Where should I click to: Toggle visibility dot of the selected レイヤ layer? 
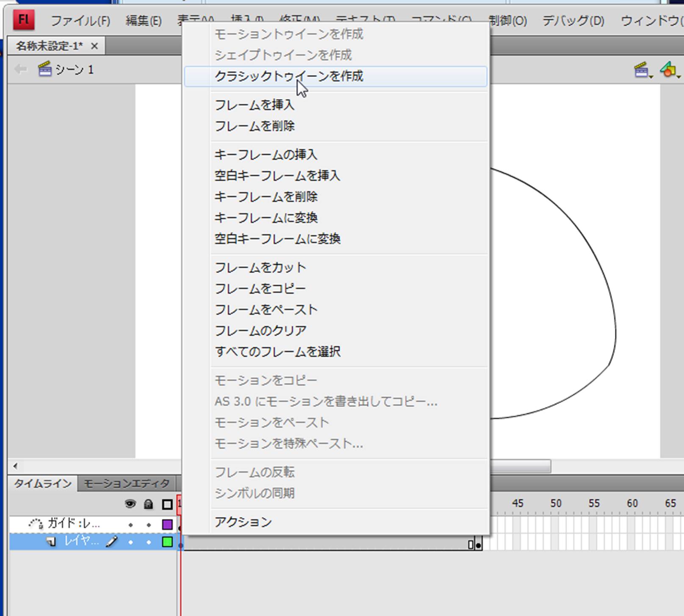[x=130, y=542]
